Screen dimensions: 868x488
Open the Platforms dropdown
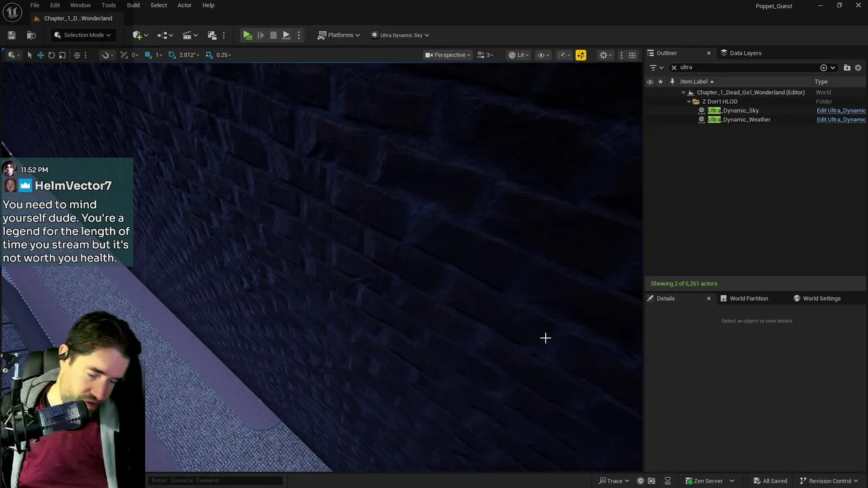pyautogui.click(x=338, y=35)
